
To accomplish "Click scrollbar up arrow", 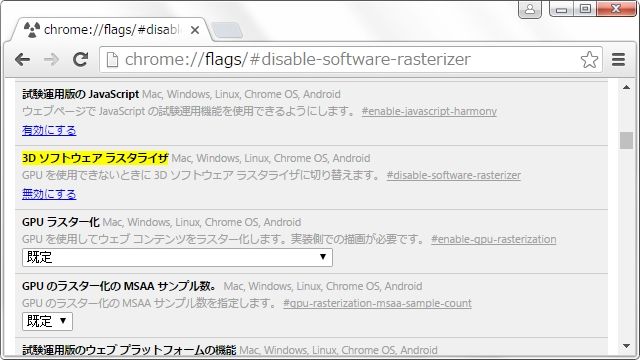I will point(626,87).
